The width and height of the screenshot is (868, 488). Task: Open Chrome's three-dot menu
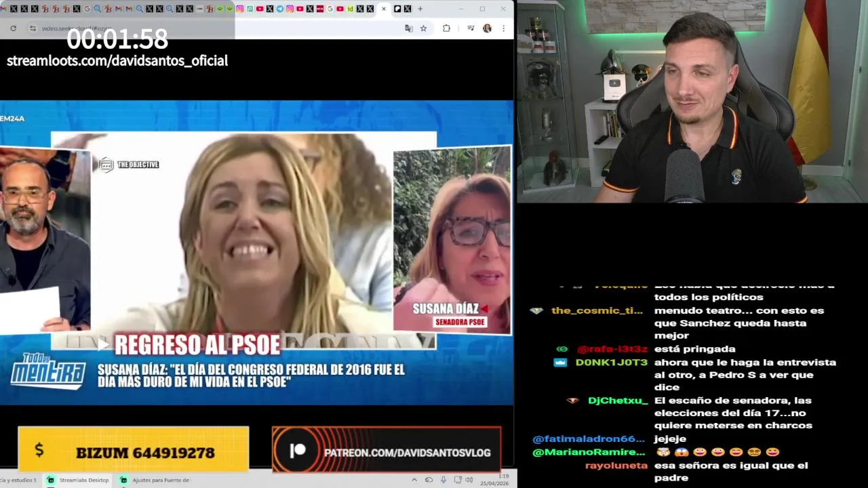pyautogui.click(x=503, y=28)
